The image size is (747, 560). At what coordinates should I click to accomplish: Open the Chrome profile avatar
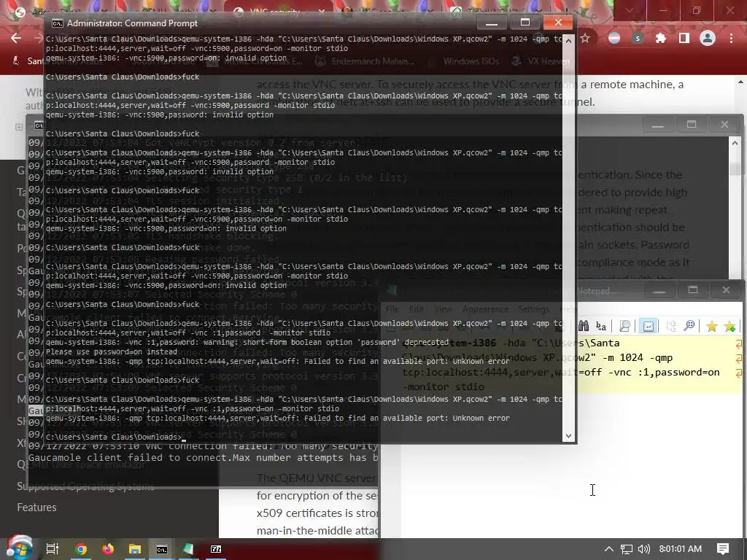click(x=708, y=38)
